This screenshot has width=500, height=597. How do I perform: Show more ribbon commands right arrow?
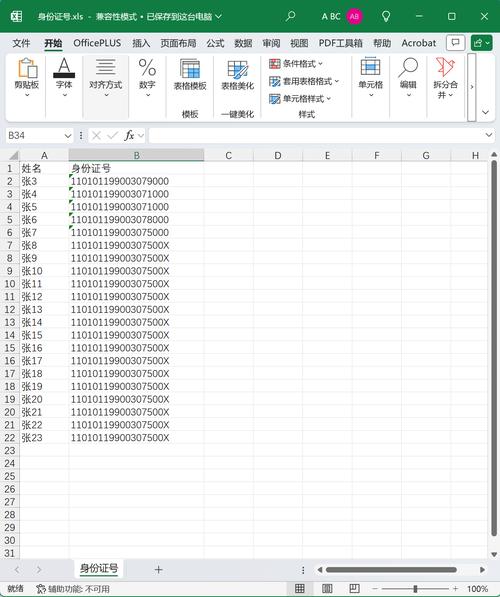pos(471,87)
